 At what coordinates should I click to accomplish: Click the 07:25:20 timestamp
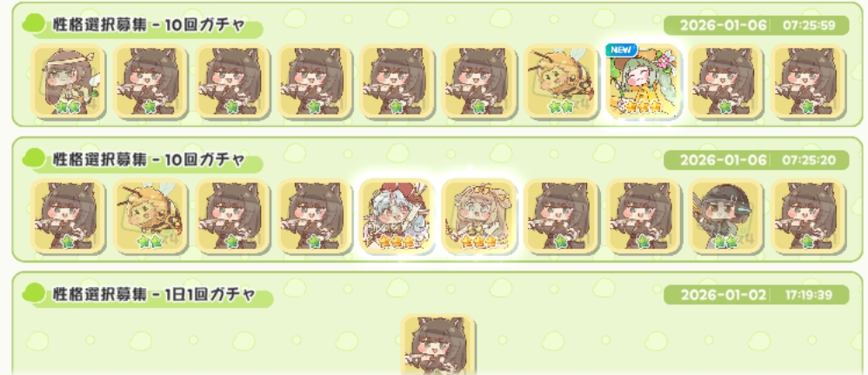(808, 161)
